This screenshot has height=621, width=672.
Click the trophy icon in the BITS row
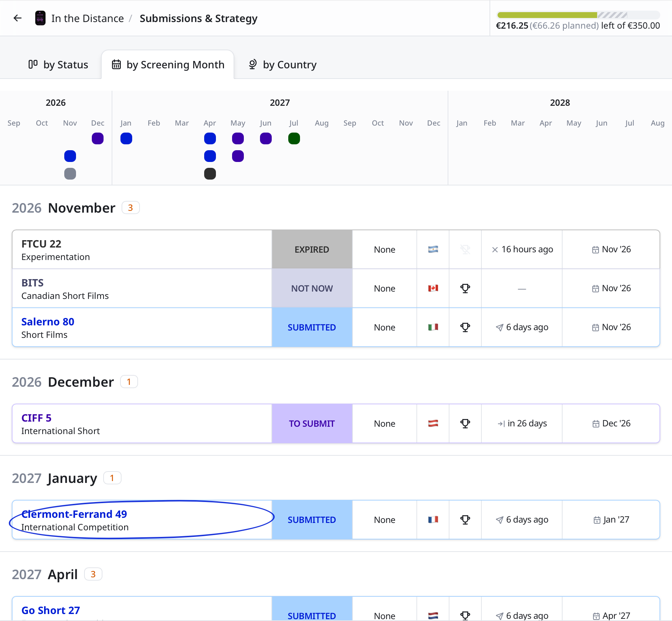point(465,289)
